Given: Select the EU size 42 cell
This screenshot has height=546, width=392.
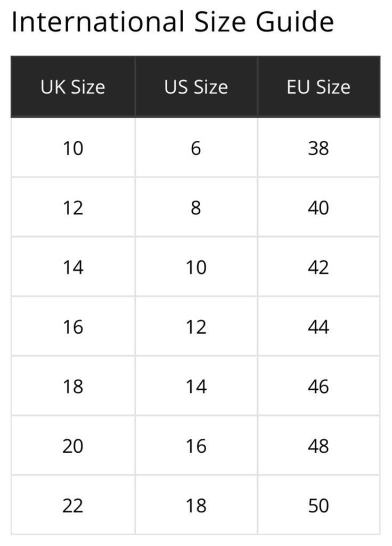Looking at the screenshot, I should tap(318, 267).
